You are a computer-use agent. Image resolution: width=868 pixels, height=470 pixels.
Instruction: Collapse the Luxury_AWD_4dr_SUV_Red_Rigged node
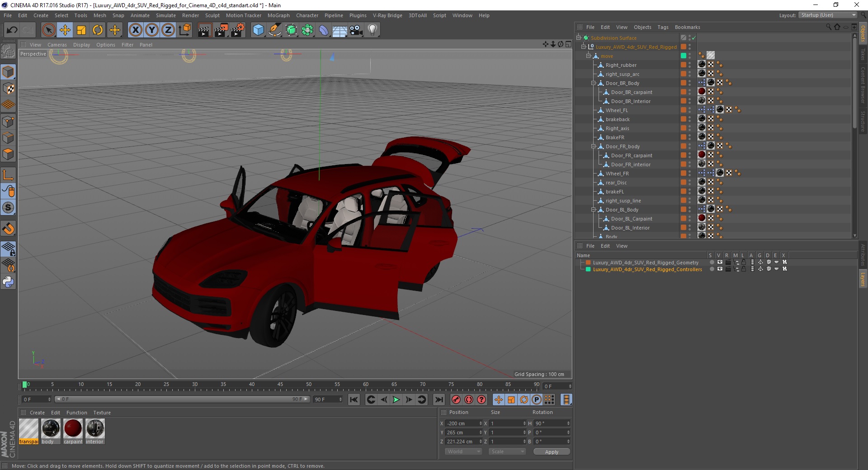(584, 47)
